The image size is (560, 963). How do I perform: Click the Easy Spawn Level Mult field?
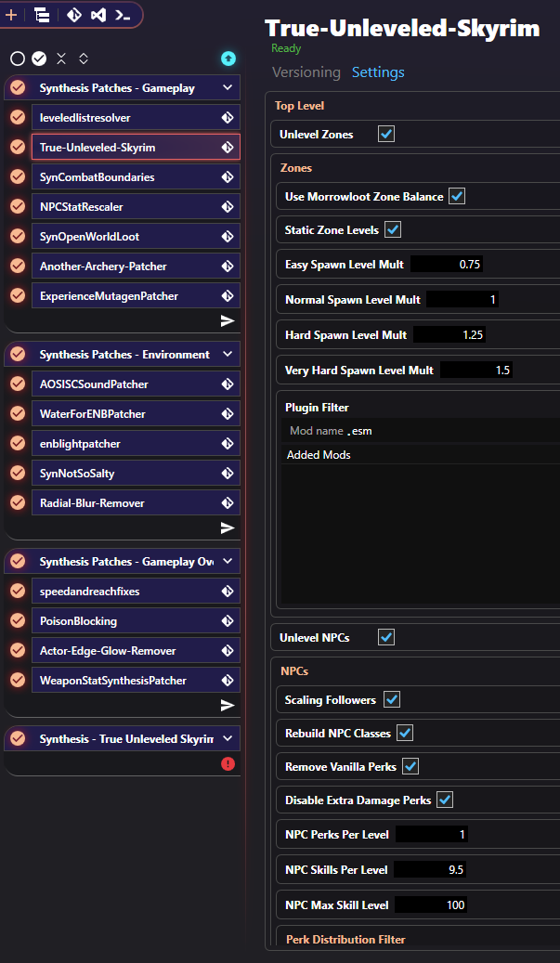[x=447, y=264]
